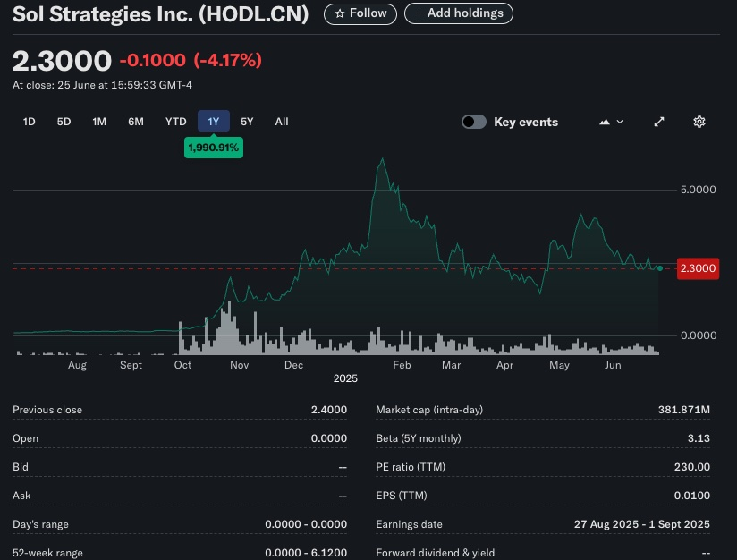Image resolution: width=737 pixels, height=560 pixels.
Task: Click the Add holdings button
Action: (458, 13)
